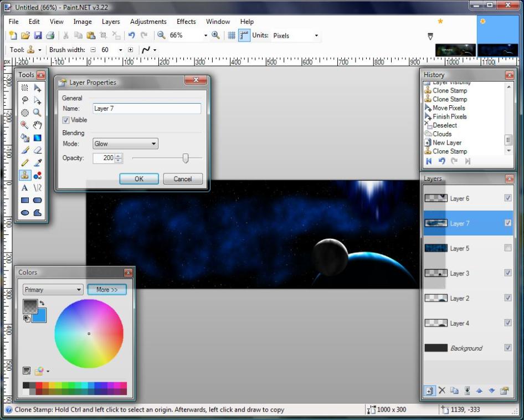Click OK in Layer Properties dialog

point(139,179)
